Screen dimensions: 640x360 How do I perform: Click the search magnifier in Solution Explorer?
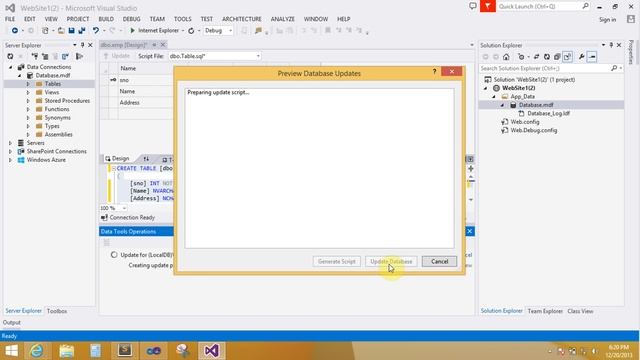tap(614, 68)
